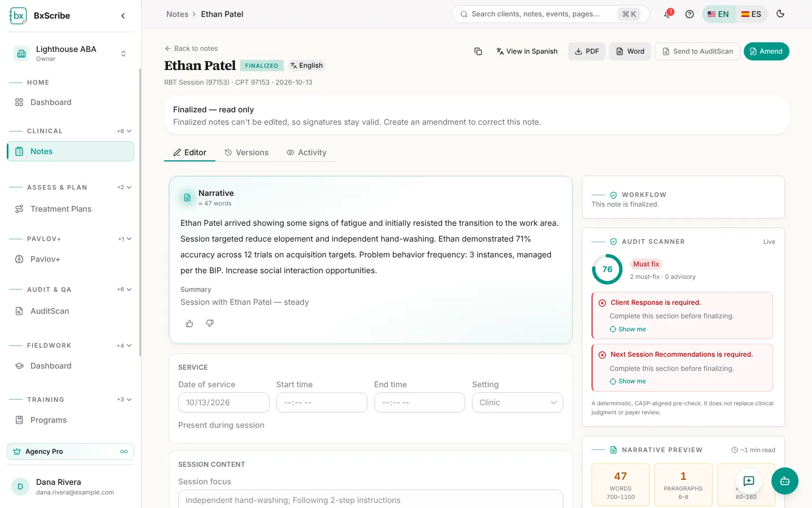Open the Setting dropdown showing Clinic
The height and width of the screenshot is (508, 812).
[x=518, y=402]
